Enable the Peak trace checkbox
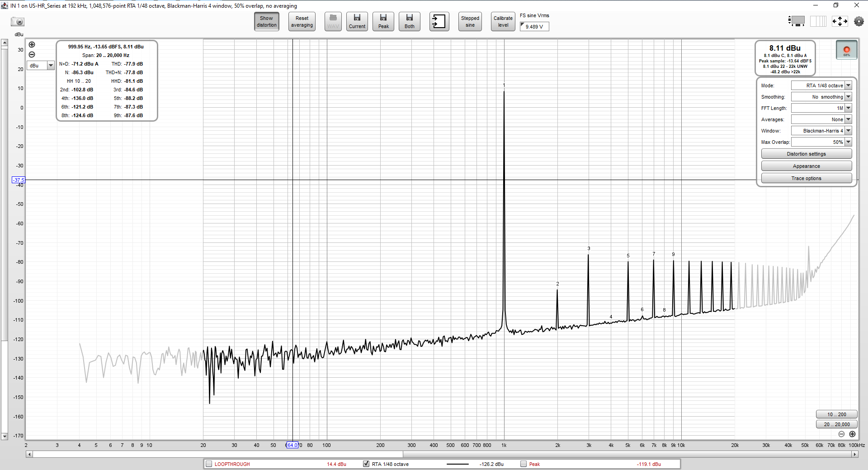This screenshot has height=470, width=868. click(524, 464)
